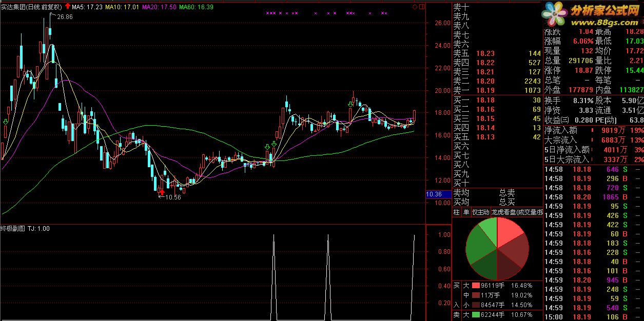
Task: Click the 26.00 price axis label
Action: coord(443,23)
